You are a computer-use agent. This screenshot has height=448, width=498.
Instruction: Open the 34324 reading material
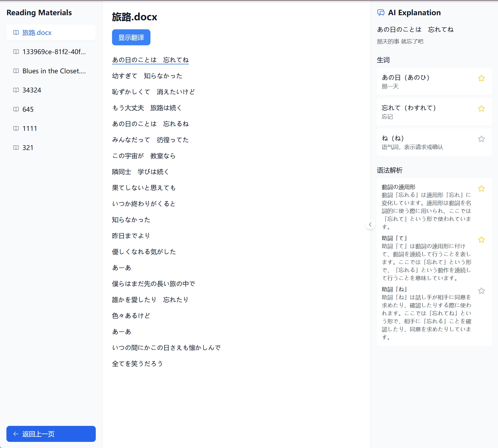tap(51, 90)
